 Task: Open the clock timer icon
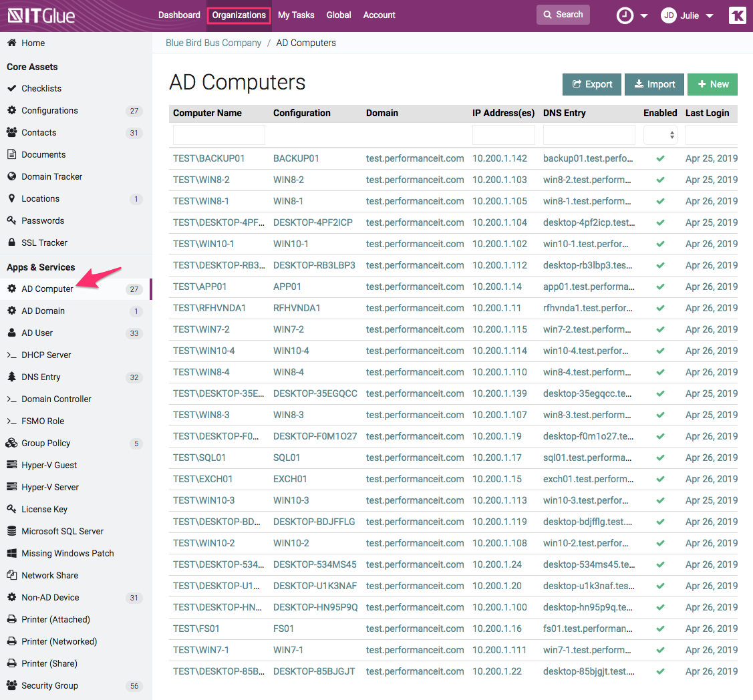click(625, 15)
